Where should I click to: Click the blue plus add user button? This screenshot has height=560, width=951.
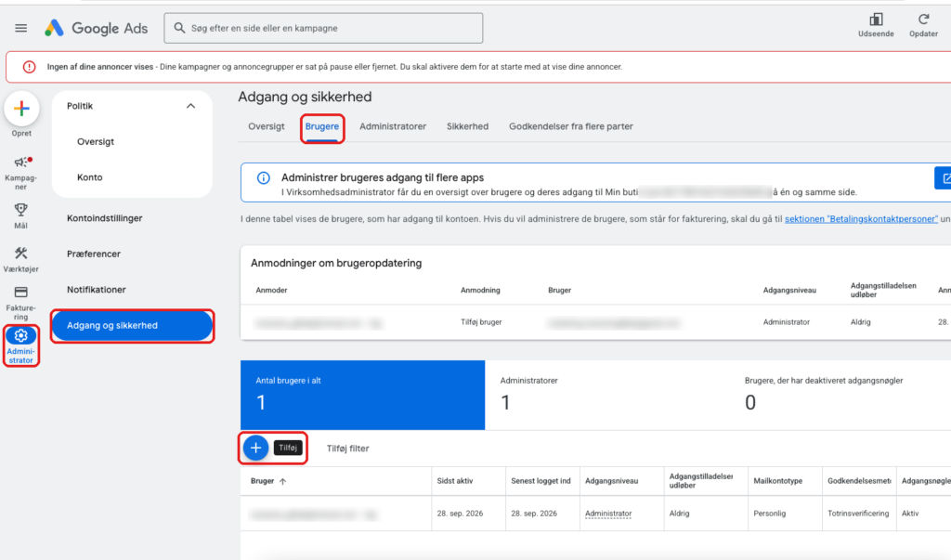256,448
